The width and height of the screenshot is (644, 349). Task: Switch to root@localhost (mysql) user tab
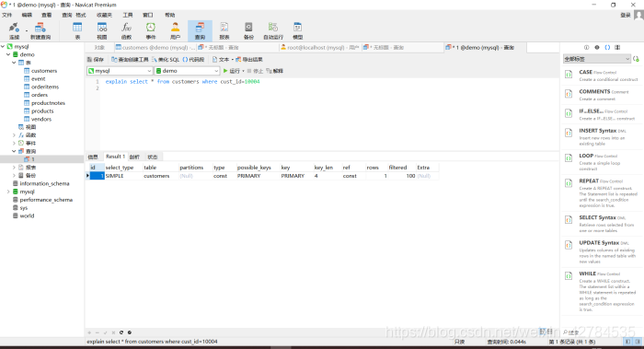click(x=319, y=47)
